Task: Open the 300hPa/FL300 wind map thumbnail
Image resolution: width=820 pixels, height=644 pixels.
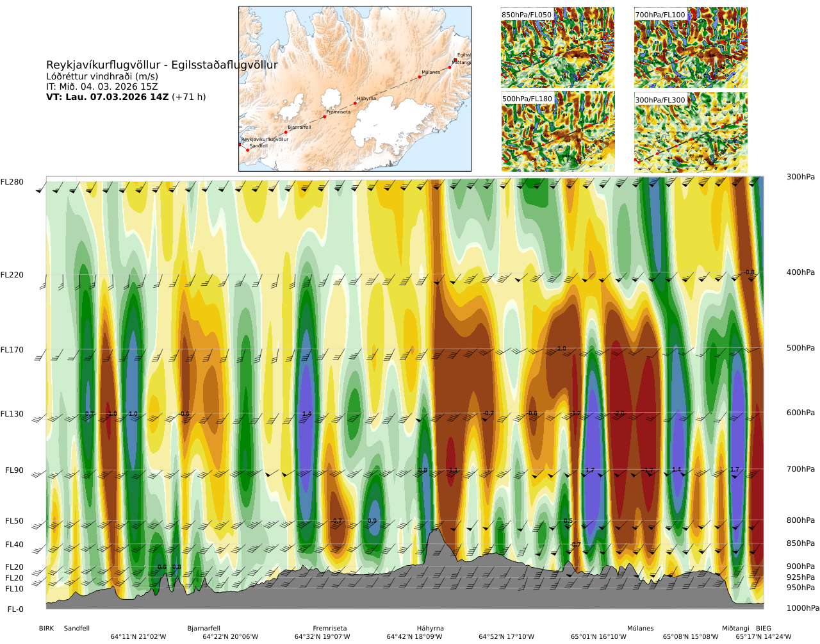Action: [691, 132]
